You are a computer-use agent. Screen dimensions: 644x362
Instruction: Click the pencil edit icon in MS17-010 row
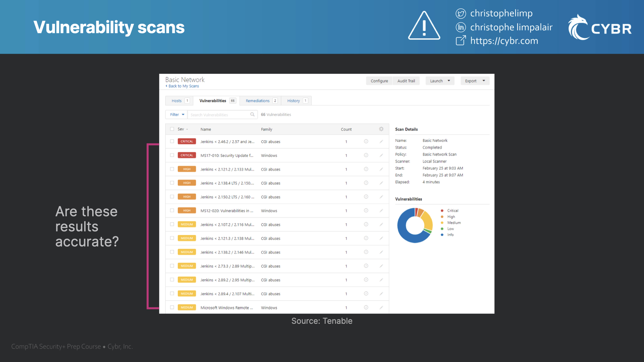point(381,155)
